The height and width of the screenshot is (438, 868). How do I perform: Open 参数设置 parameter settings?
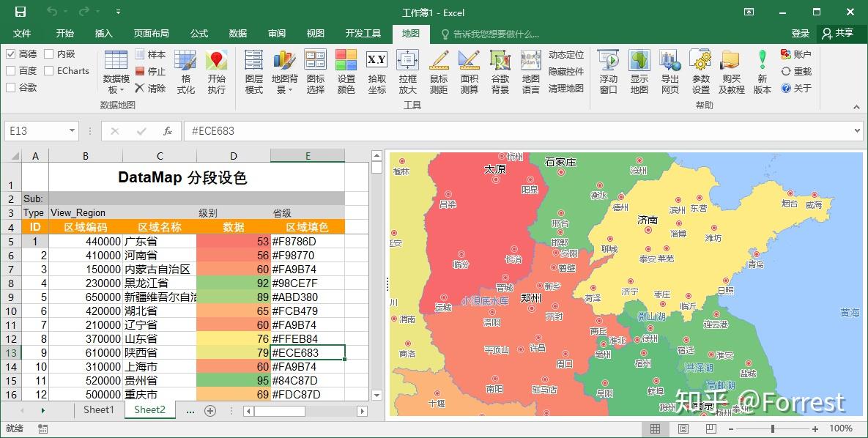point(700,72)
